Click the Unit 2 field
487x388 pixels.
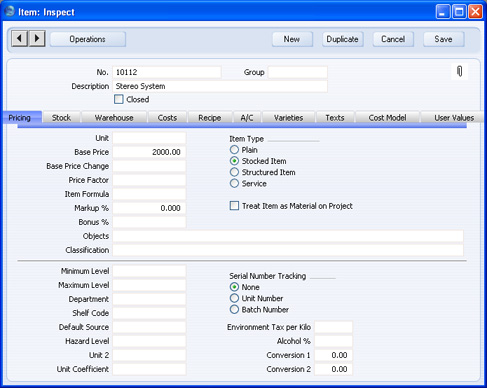[149, 355]
